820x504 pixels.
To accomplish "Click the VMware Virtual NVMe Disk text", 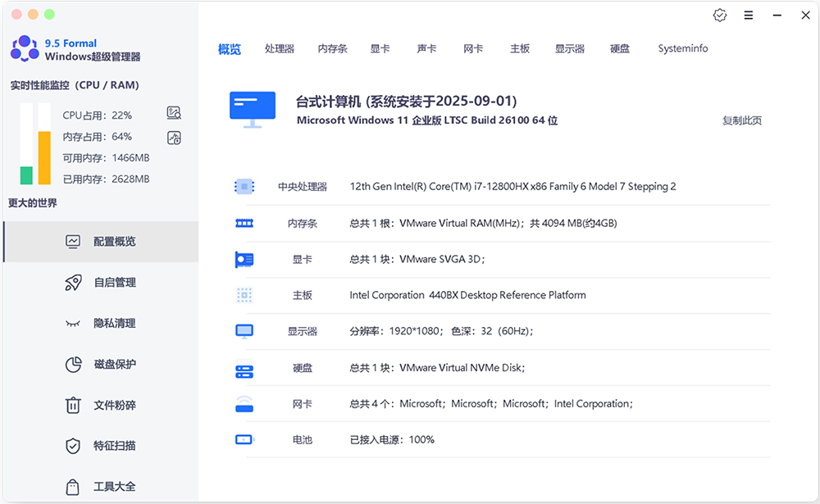I will 437,368.
